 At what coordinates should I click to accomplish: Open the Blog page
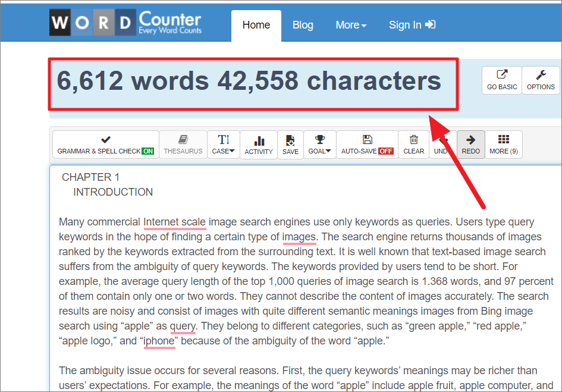coord(303,25)
